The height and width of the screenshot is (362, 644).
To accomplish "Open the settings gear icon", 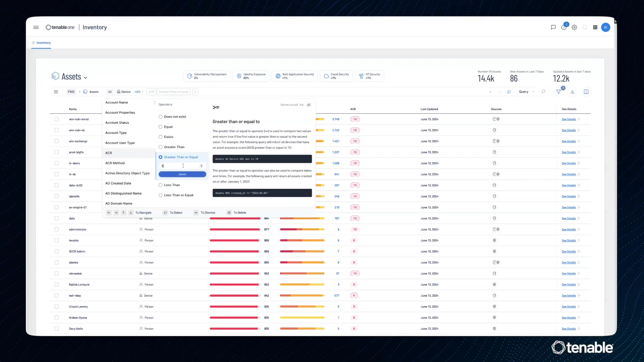I will [574, 27].
